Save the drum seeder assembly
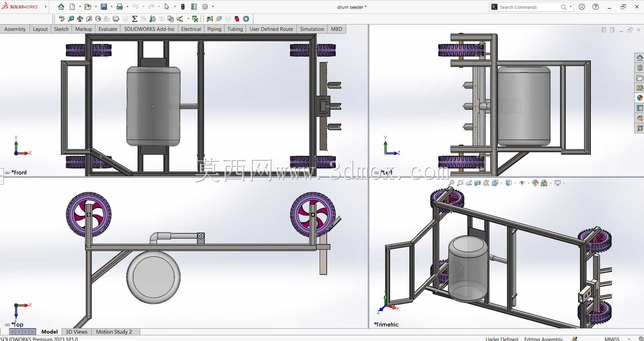Viewport: 644px width, 341px height. click(104, 7)
